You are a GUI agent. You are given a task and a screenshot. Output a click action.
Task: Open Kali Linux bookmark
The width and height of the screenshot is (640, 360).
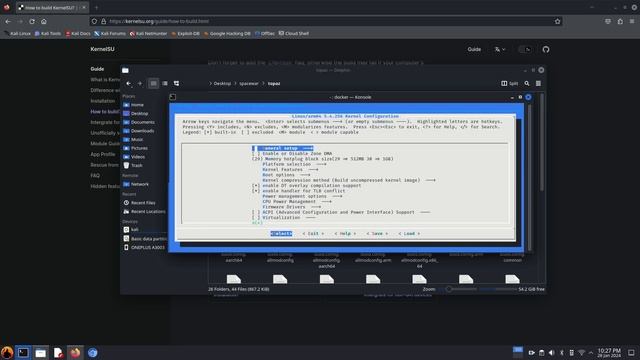(x=17, y=33)
